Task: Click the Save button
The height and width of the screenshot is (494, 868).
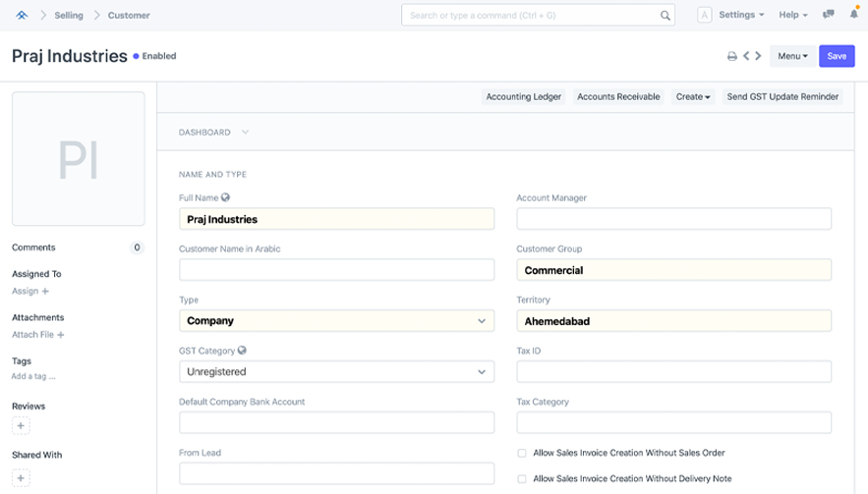Action: 836,57
